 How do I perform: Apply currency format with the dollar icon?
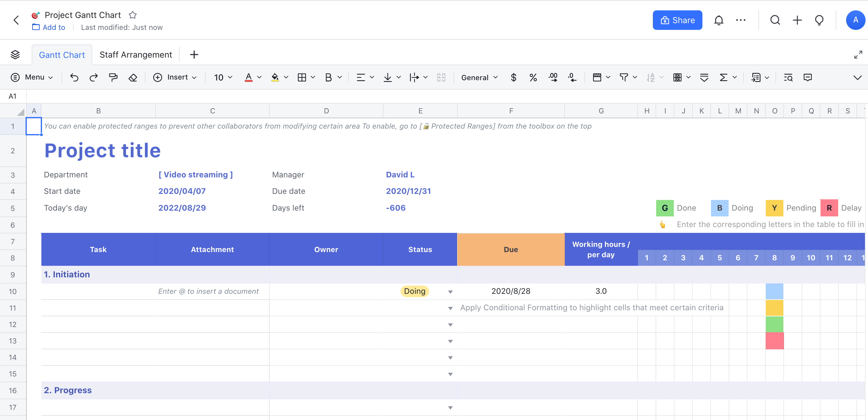click(513, 77)
